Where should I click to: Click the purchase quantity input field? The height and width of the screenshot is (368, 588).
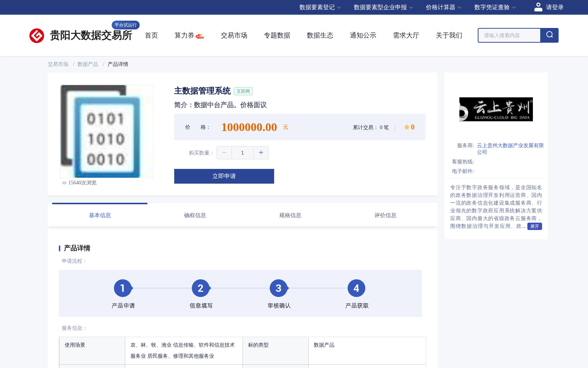click(x=243, y=153)
